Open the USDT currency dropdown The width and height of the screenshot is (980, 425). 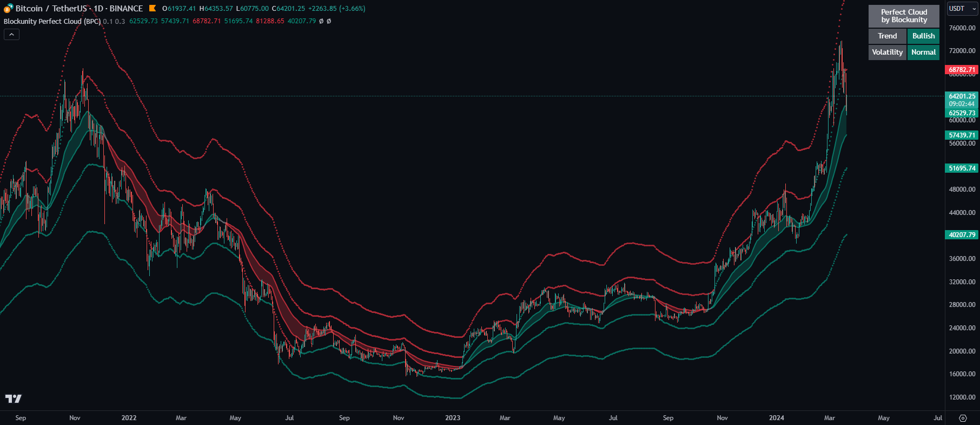coord(962,9)
